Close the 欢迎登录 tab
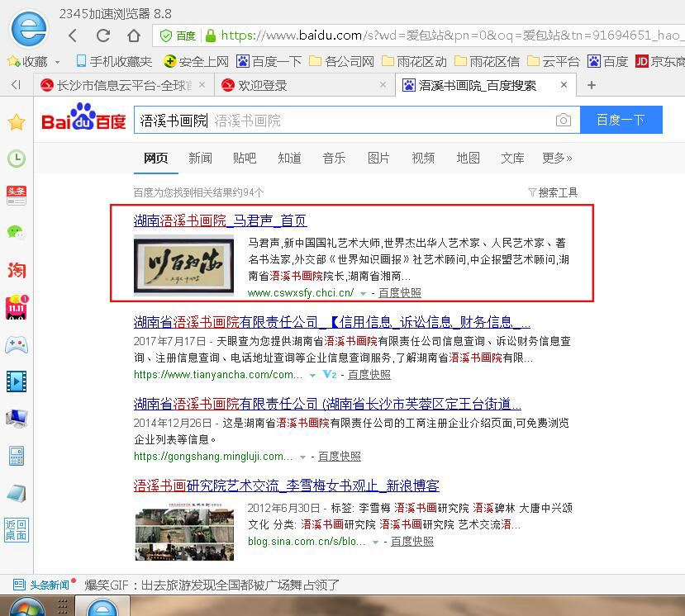The width and height of the screenshot is (685, 616). [383, 85]
